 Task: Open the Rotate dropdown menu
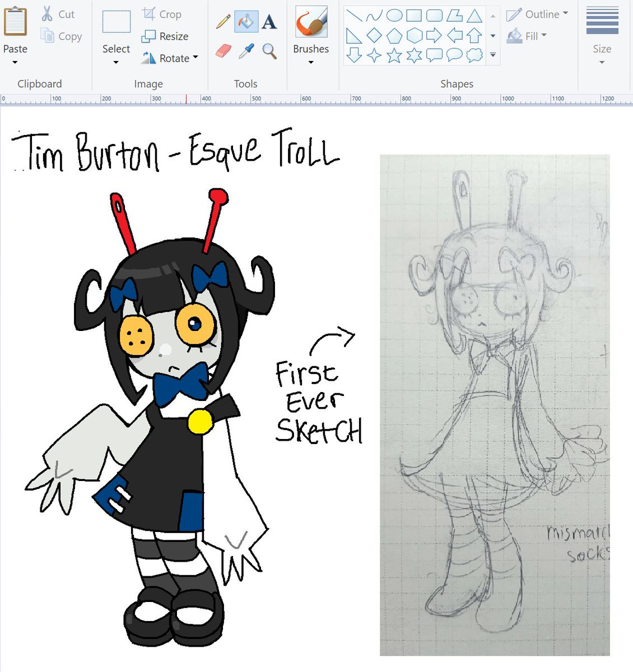pos(170,58)
